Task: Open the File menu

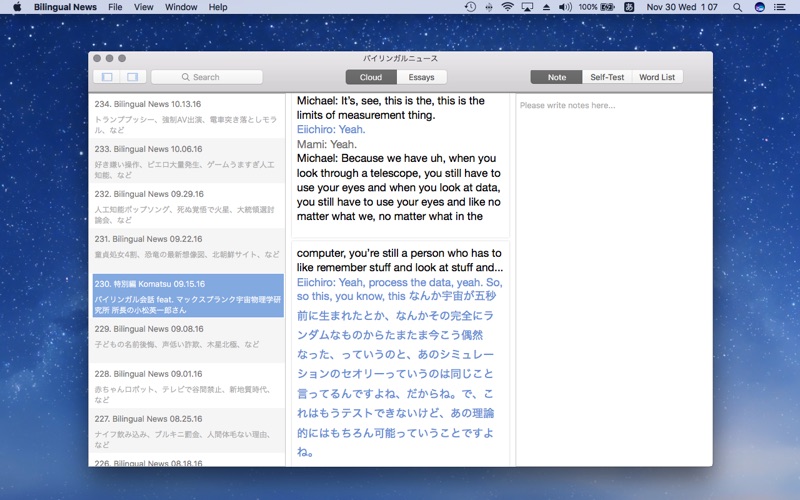Action: [115, 7]
